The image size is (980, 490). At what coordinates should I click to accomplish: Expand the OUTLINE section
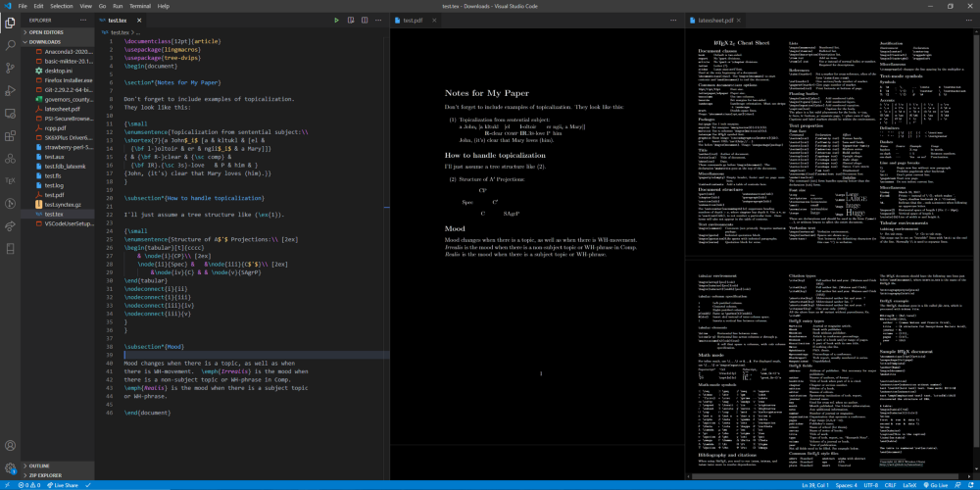(39, 465)
